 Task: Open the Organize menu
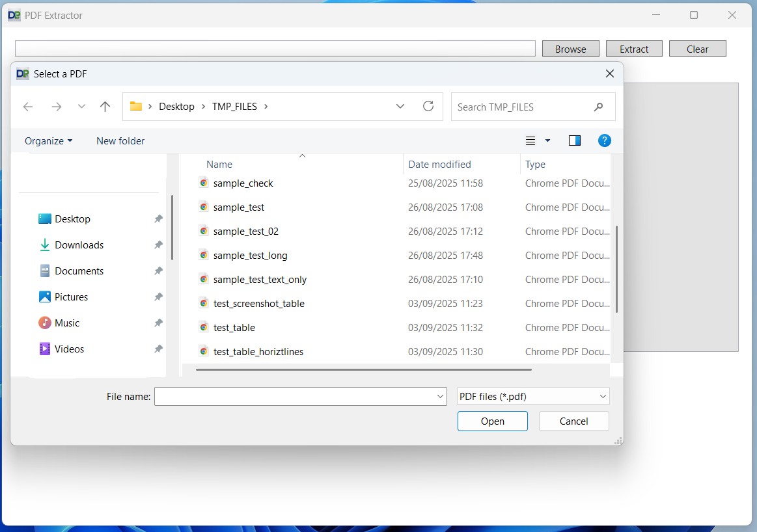pos(48,141)
